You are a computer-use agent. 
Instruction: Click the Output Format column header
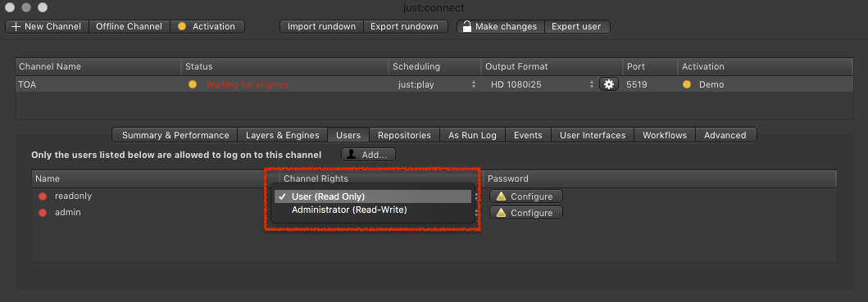point(552,66)
